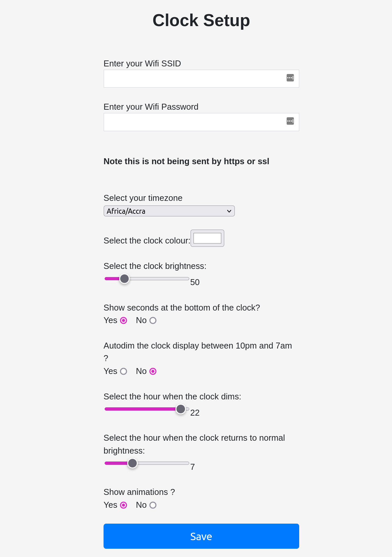Click the "Enter your Wifi SSID" label

click(x=142, y=63)
